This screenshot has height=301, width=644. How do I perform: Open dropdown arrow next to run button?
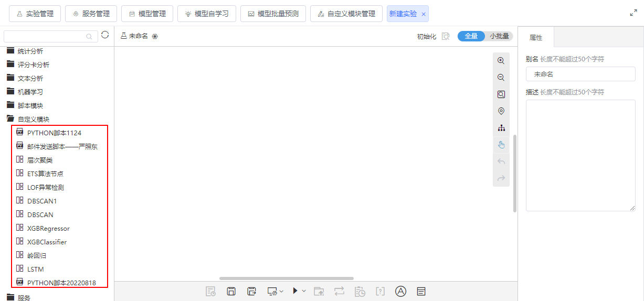tap(304, 291)
